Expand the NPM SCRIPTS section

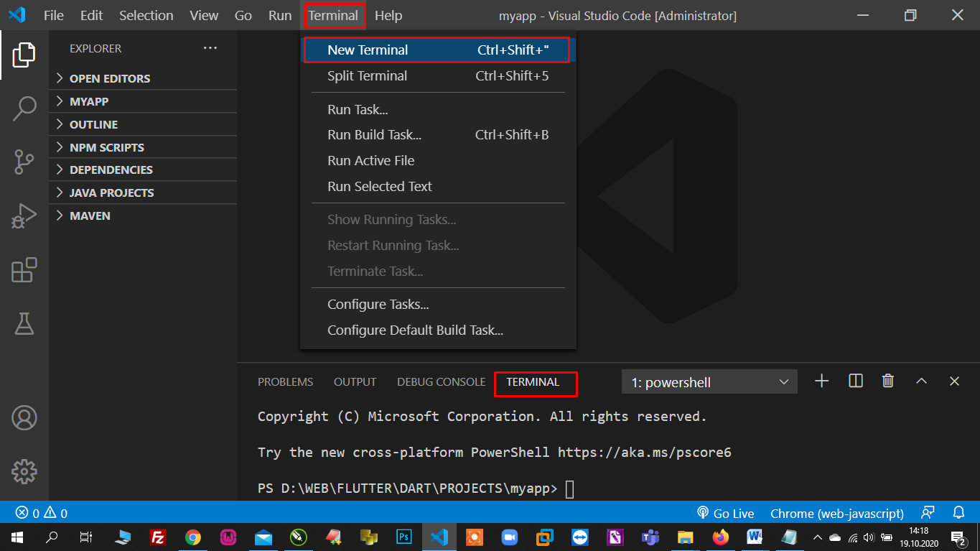click(x=106, y=147)
